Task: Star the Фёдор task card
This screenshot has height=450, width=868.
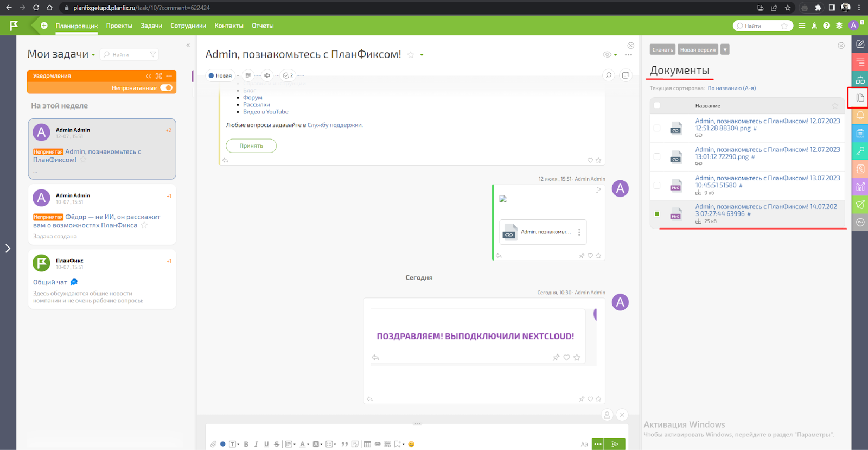Action: 144,225
